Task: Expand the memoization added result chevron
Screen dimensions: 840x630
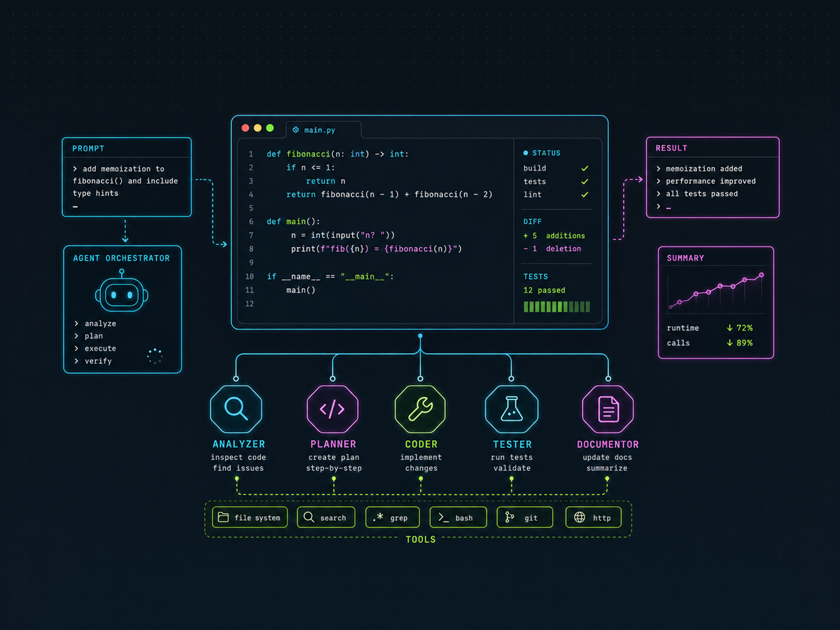Action: [x=659, y=169]
